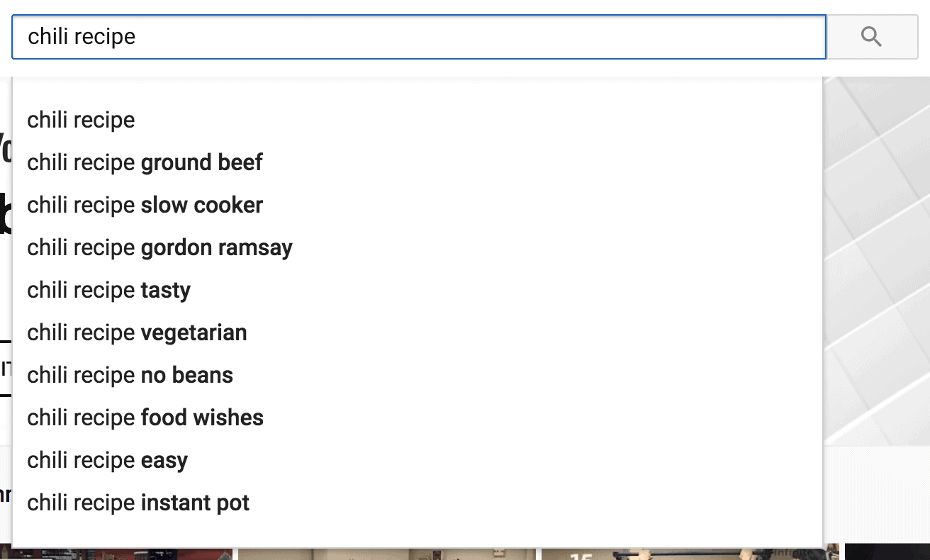Choose the 'chili recipe tasty' suggestion

pyautogui.click(x=418, y=290)
